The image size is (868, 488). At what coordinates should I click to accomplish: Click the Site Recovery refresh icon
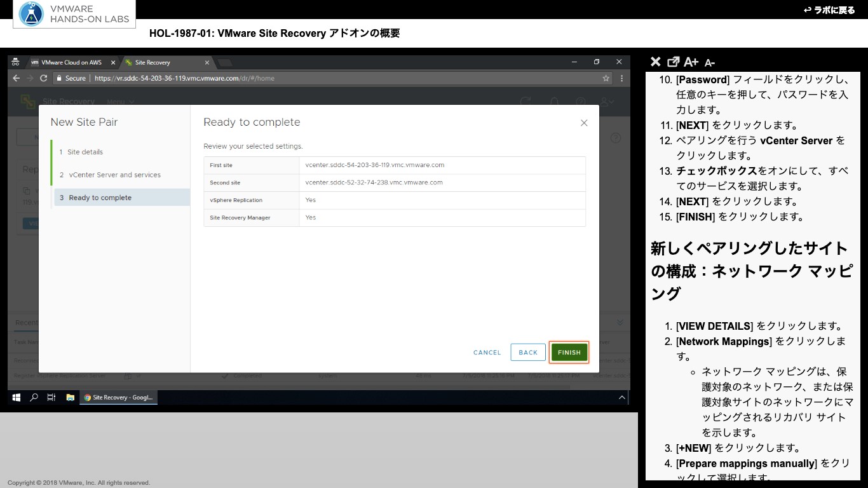(525, 102)
